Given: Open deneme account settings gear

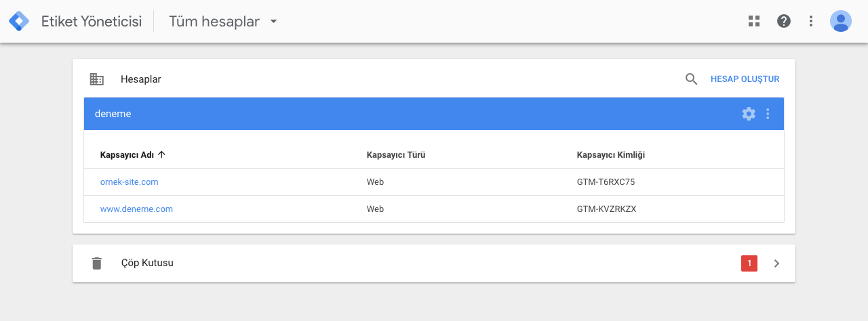Looking at the screenshot, I should 749,114.
